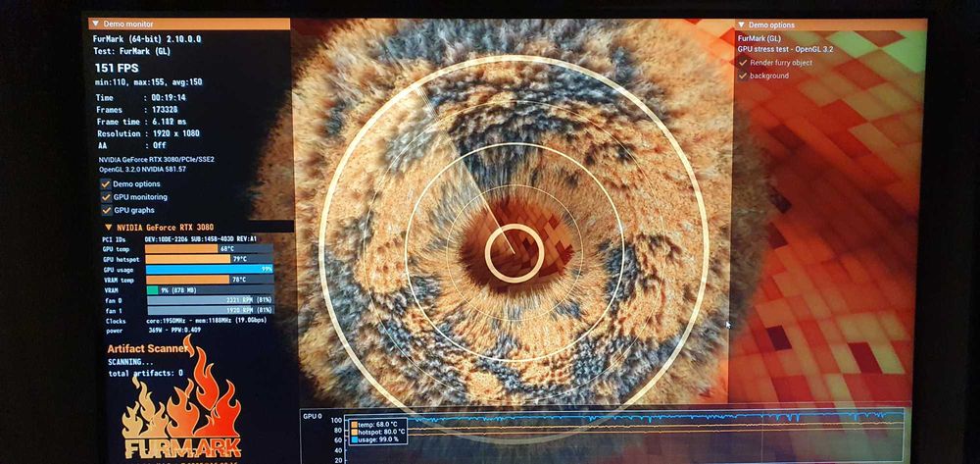Click the power 369W row
980x464 pixels.
click(x=153, y=331)
